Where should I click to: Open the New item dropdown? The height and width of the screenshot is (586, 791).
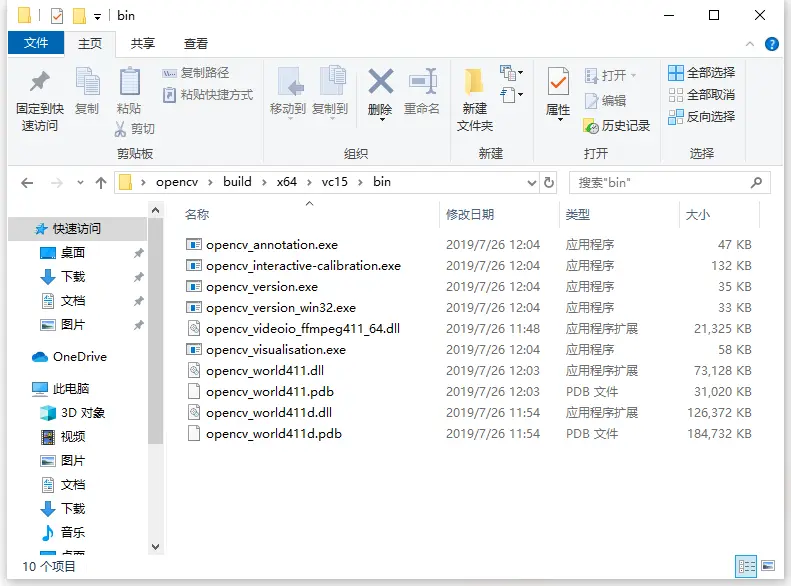[512, 73]
